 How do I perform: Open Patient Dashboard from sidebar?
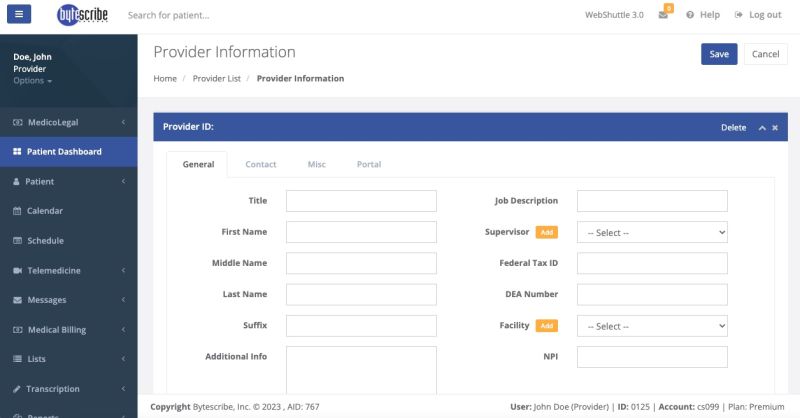[64, 152]
